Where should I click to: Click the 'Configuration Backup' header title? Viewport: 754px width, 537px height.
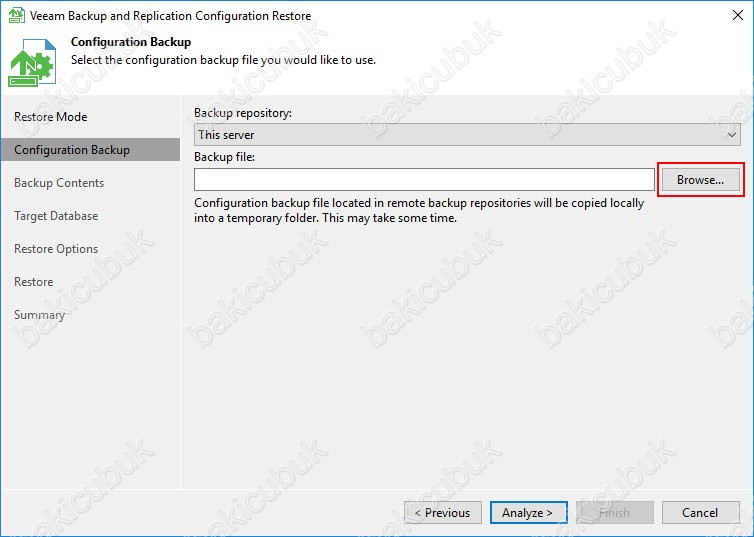point(131,42)
